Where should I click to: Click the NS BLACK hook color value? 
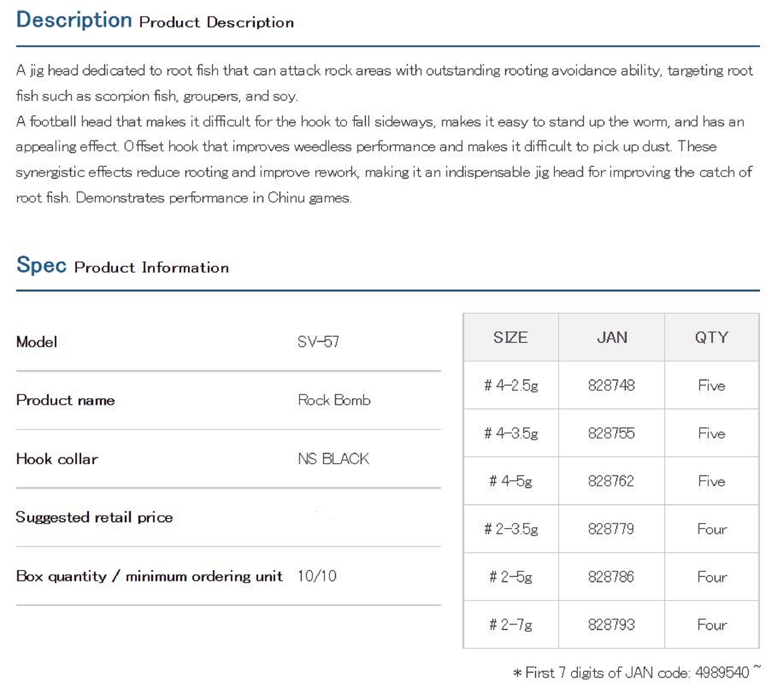tap(334, 459)
